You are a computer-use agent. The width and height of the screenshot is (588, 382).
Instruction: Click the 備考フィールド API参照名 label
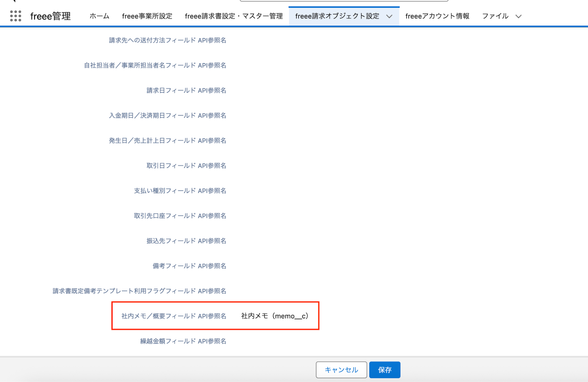(190, 266)
